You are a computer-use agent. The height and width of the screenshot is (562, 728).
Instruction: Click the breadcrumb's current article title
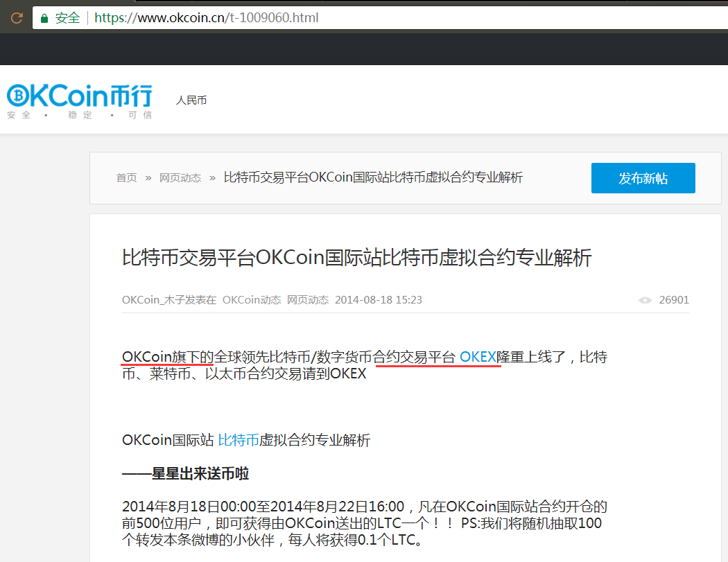pyautogui.click(x=373, y=177)
